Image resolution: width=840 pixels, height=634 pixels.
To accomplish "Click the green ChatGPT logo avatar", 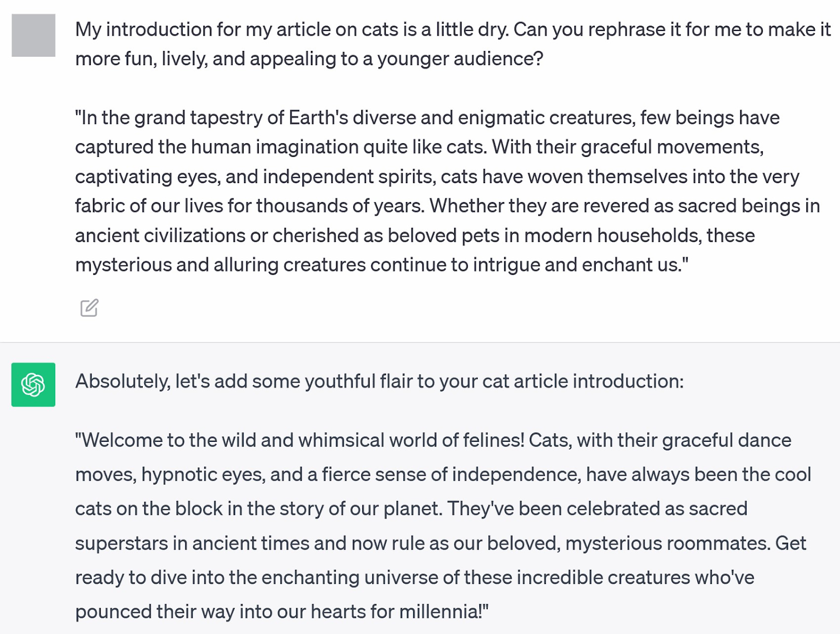I will pyautogui.click(x=34, y=385).
